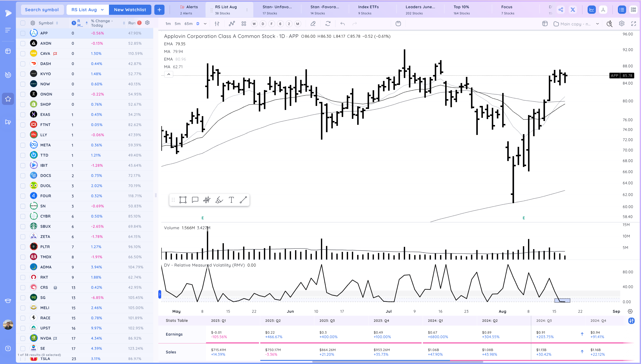
Task: Click the pencil edit icon in chart toolbar
Action: coord(313,24)
